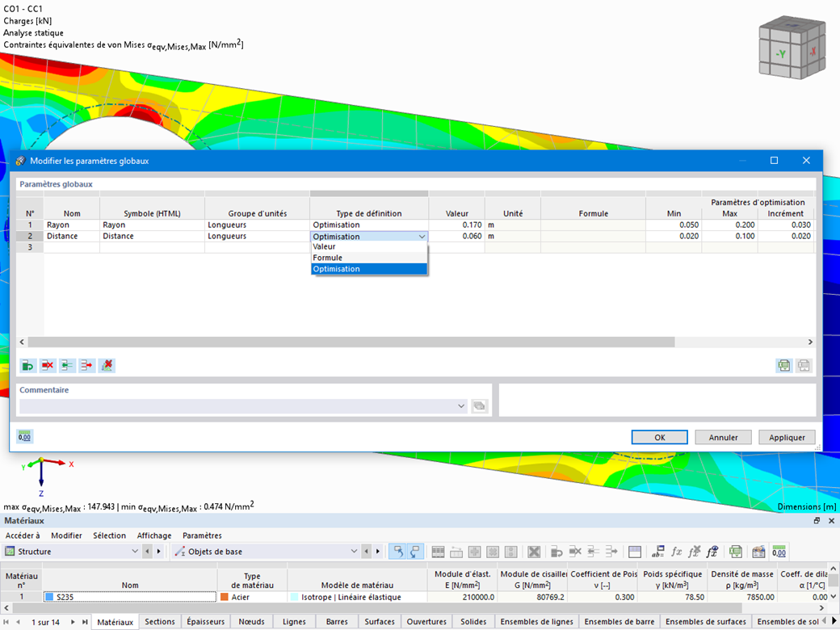Click the view cube navigator

[792, 48]
